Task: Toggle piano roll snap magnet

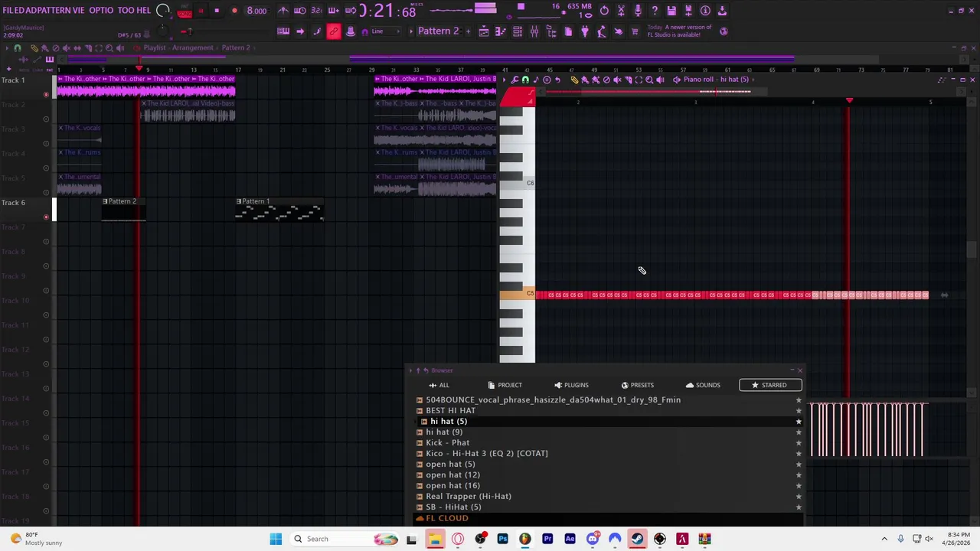Action: click(x=525, y=80)
